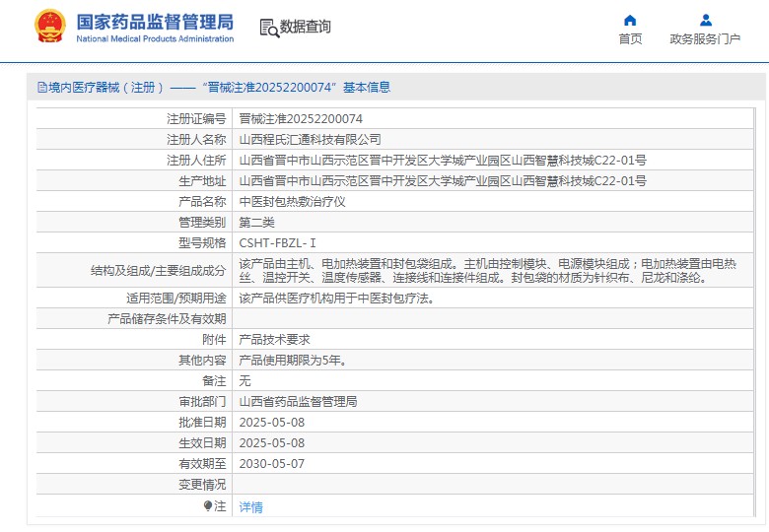Viewport: 769px width, 532px height.
Task: Click the lightbulb 注 icon
Action: coord(208,505)
